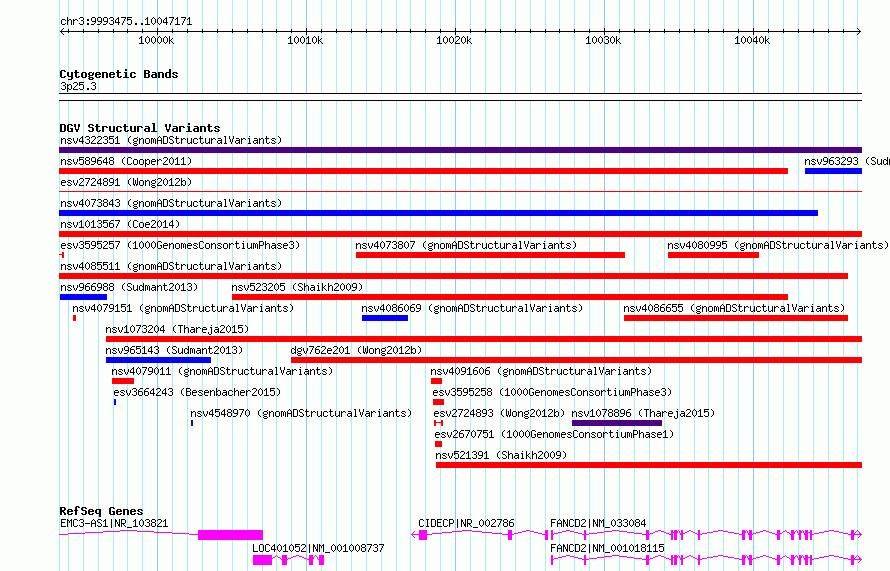Open esv2670751 1000GenomesConsortiumPhase1 label
Image resolution: width=890 pixels, height=571 pixels.
tap(554, 434)
